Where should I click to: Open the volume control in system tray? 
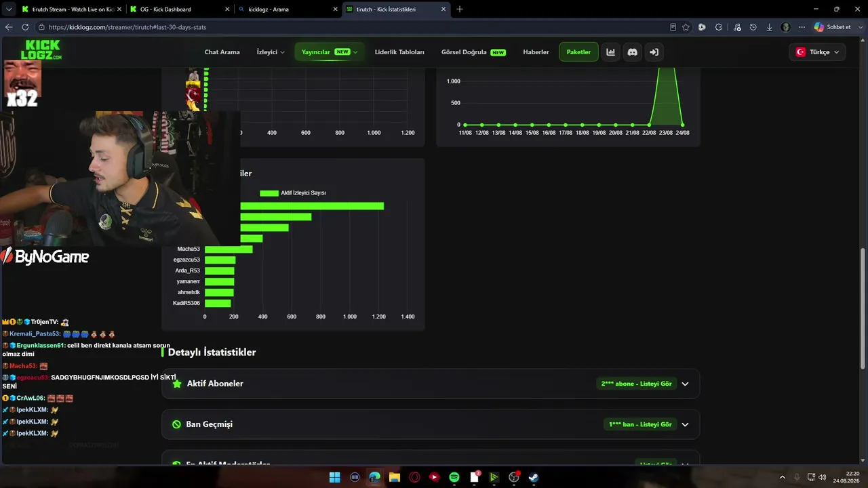(x=823, y=477)
